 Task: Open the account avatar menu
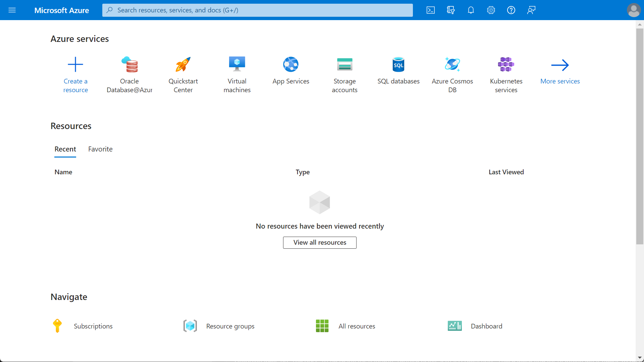click(x=634, y=10)
